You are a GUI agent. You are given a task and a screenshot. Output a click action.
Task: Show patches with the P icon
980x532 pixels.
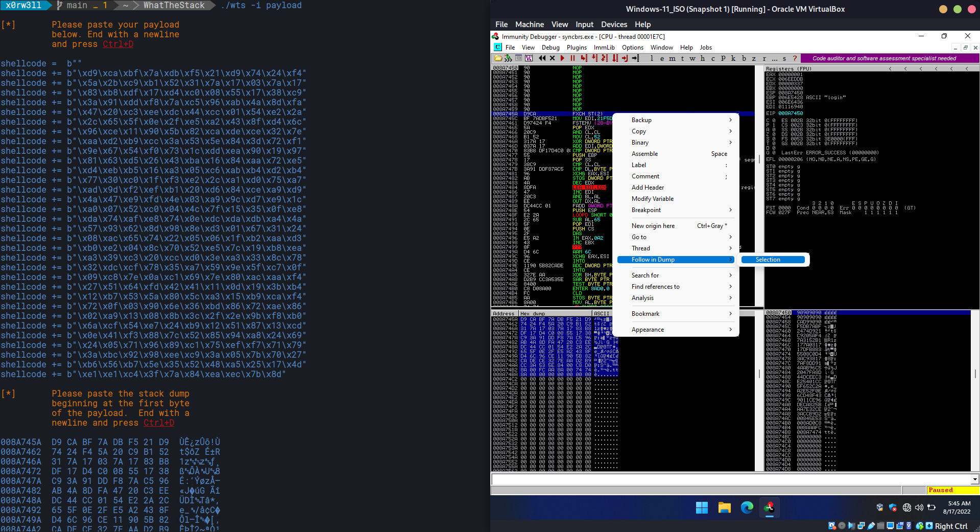723,58
